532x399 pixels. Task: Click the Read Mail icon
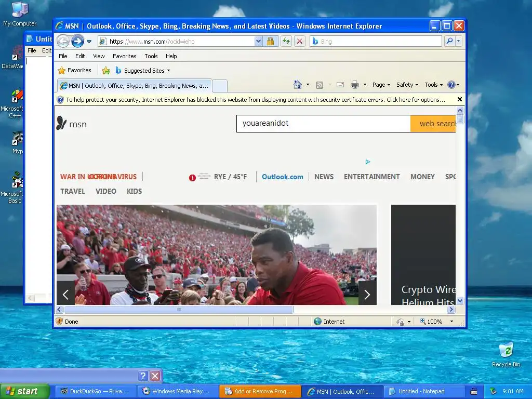[x=340, y=85]
